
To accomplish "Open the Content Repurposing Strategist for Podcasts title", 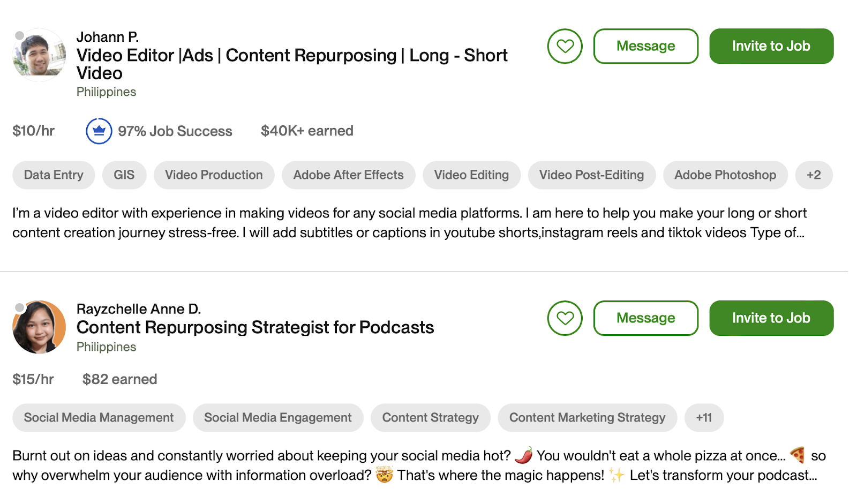I will coord(255,327).
